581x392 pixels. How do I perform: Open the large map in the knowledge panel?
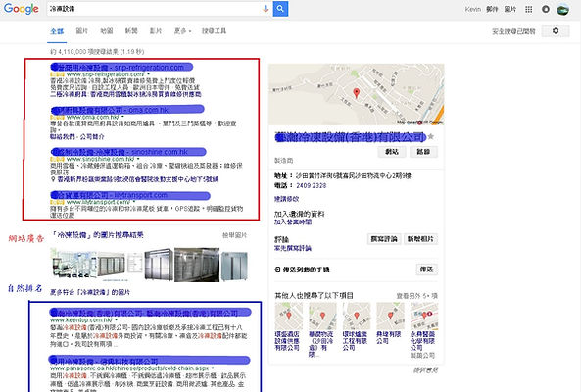(x=356, y=94)
